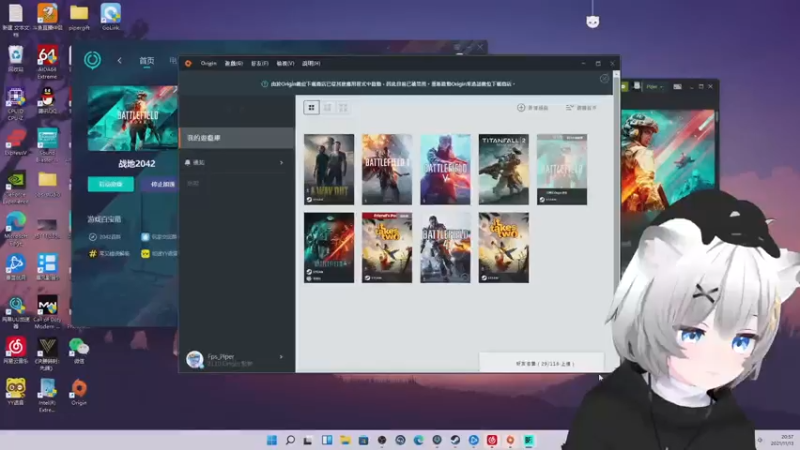Open the pipergift folder on desktop
This screenshot has height=450, width=800.
coord(79,17)
